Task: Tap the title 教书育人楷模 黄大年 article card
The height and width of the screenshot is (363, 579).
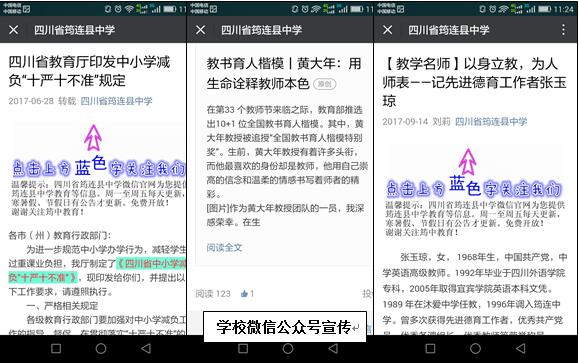Action: [x=283, y=74]
